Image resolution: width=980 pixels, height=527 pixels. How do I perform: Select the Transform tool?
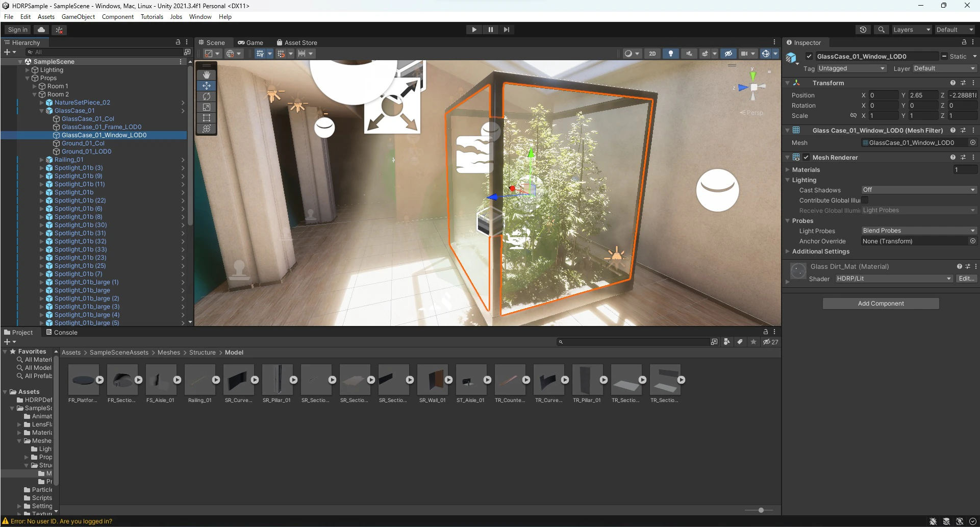click(207, 129)
